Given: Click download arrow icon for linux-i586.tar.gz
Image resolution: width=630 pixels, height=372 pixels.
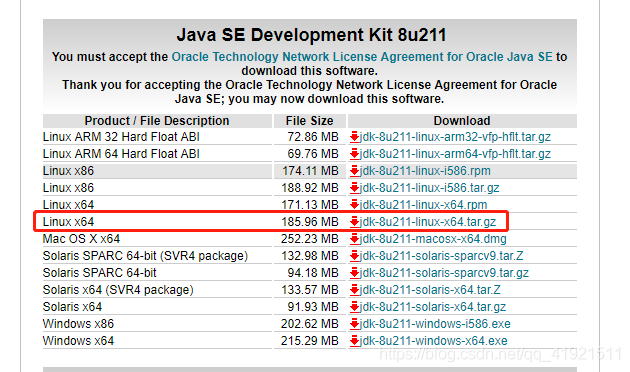Looking at the screenshot, I should [x=354, y=188].
